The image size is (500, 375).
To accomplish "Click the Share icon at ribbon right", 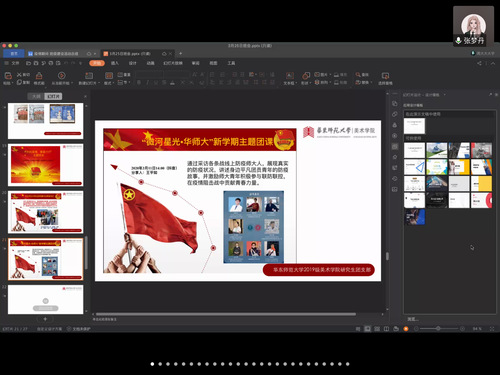I will [479, 63].
